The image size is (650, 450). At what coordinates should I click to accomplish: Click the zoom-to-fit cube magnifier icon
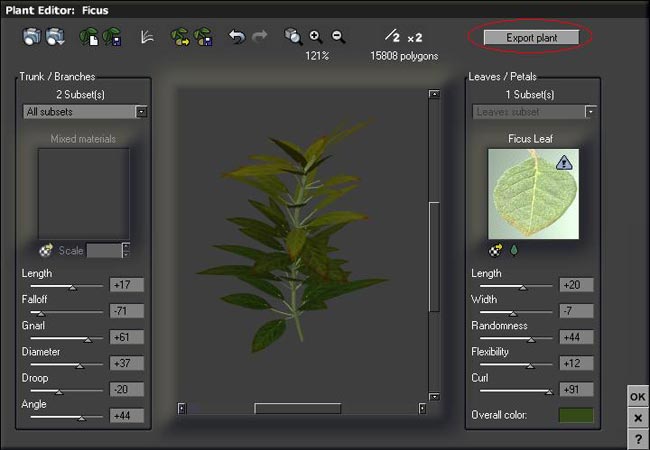[x=293, y=36]
